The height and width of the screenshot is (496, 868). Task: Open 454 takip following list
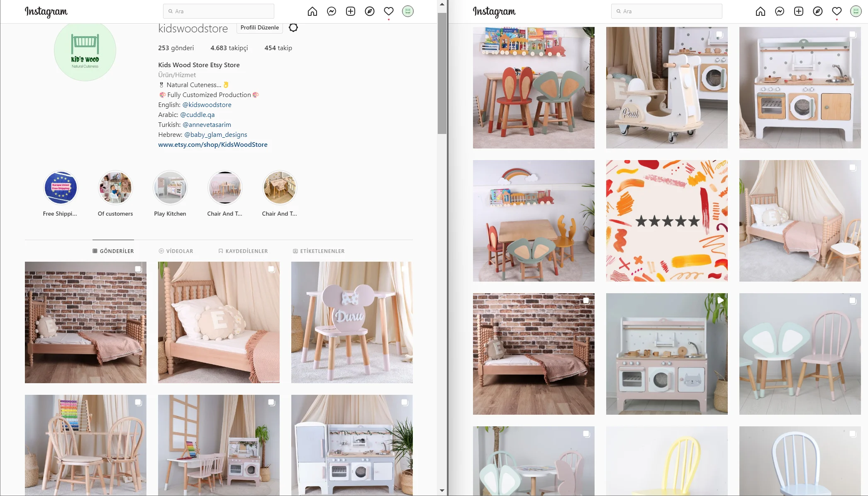tap(278, 48)
